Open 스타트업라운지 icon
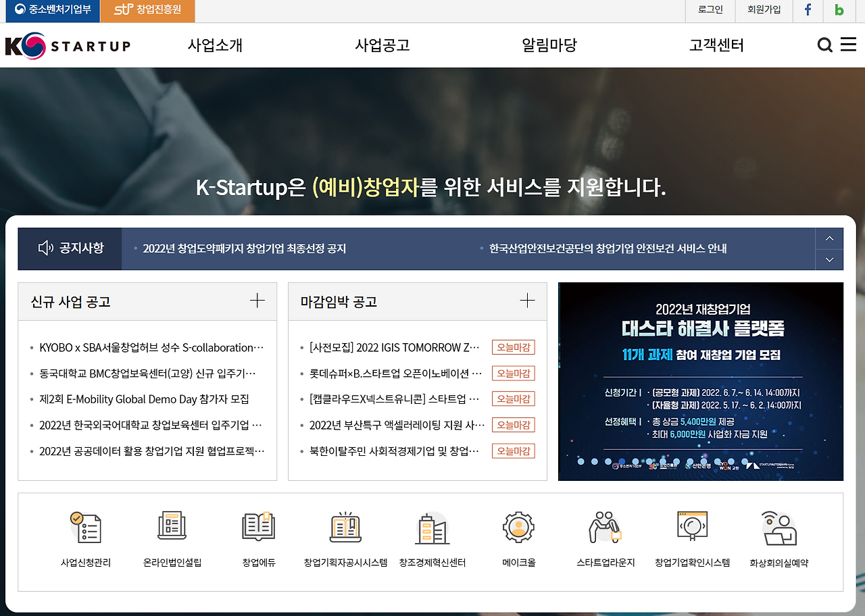Image resolution: width=865 pixels, height=616 pixels. pyautogui.click(x=605, y=527)
